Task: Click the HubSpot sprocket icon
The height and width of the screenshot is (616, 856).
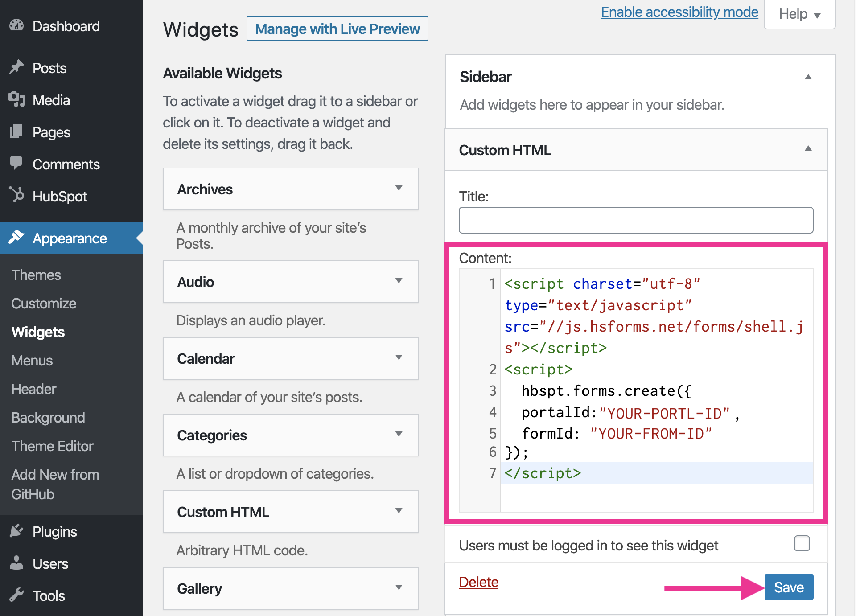Action: pos(16,195)
